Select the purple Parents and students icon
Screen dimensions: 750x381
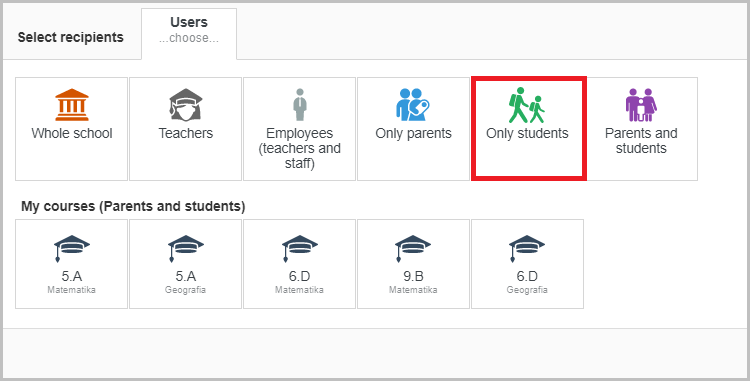[x=641, y=105]
